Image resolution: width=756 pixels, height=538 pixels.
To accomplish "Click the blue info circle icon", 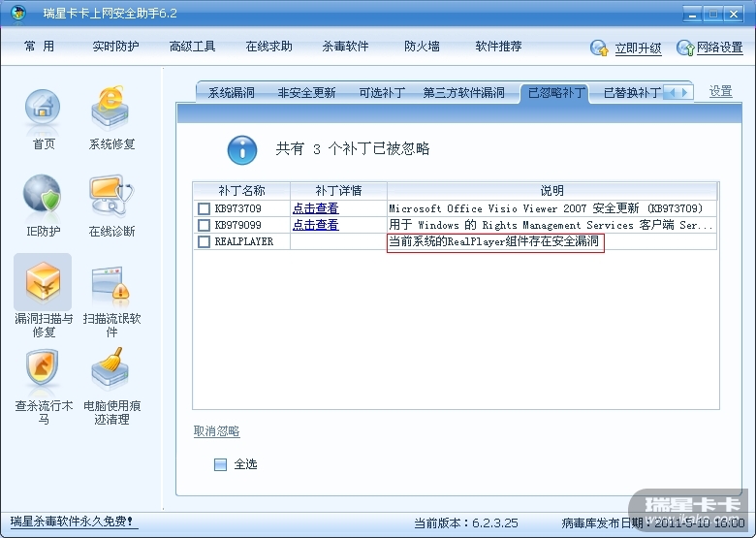I will point(242,150).
